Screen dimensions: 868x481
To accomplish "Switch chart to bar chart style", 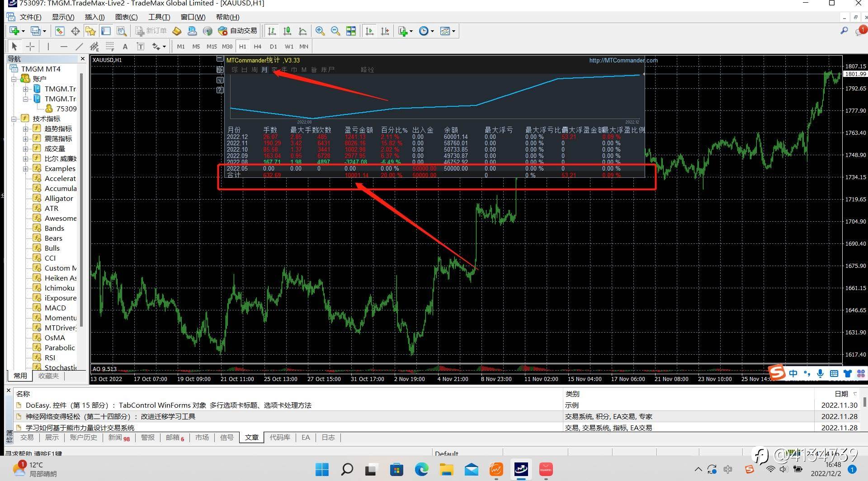I will [x=272, y=31].
